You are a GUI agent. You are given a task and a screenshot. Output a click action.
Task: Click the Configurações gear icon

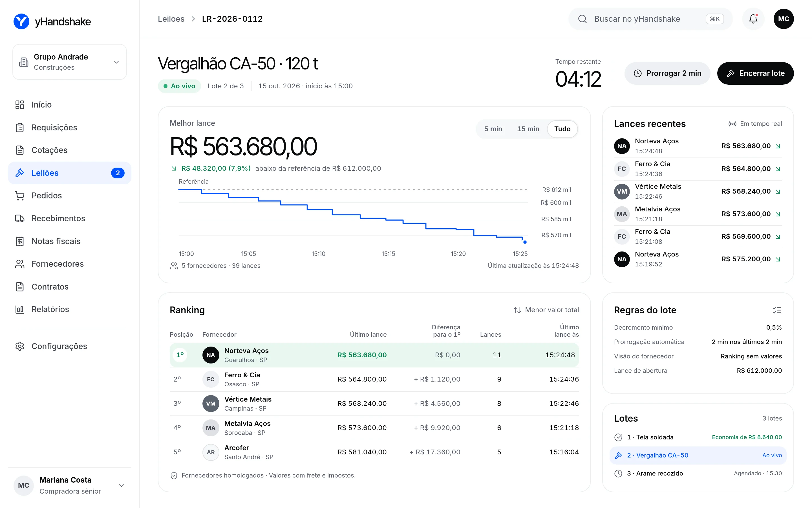[20, 346]
